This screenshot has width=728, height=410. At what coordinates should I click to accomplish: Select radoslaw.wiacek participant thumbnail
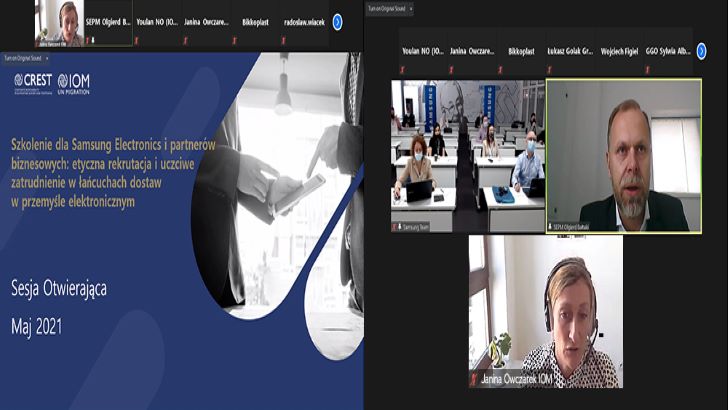click(x=305, y=23)
